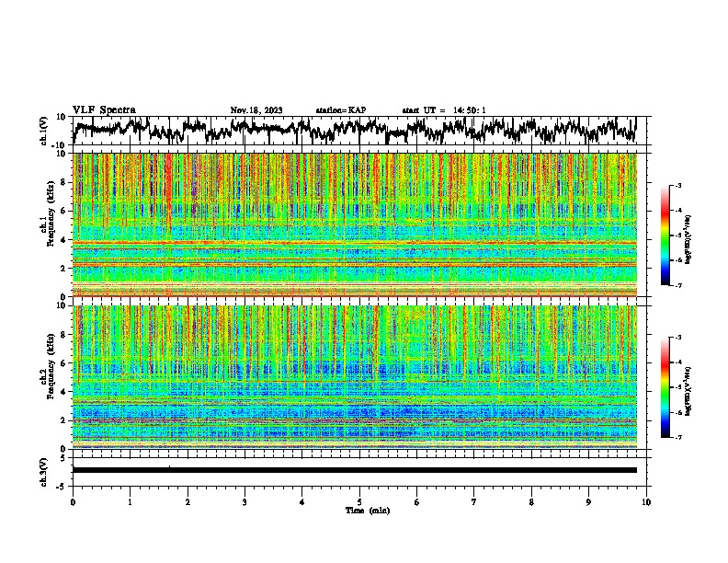Click the ch.2 spectrogram color scale bar
The width and height of the screenshot is (728, 563).
(665, 387)
